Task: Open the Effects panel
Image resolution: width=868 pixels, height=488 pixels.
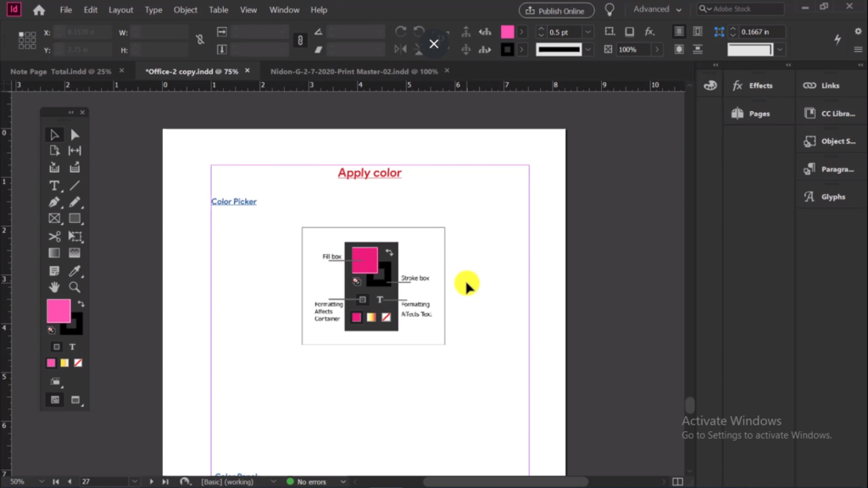Action: pos(753,86)
